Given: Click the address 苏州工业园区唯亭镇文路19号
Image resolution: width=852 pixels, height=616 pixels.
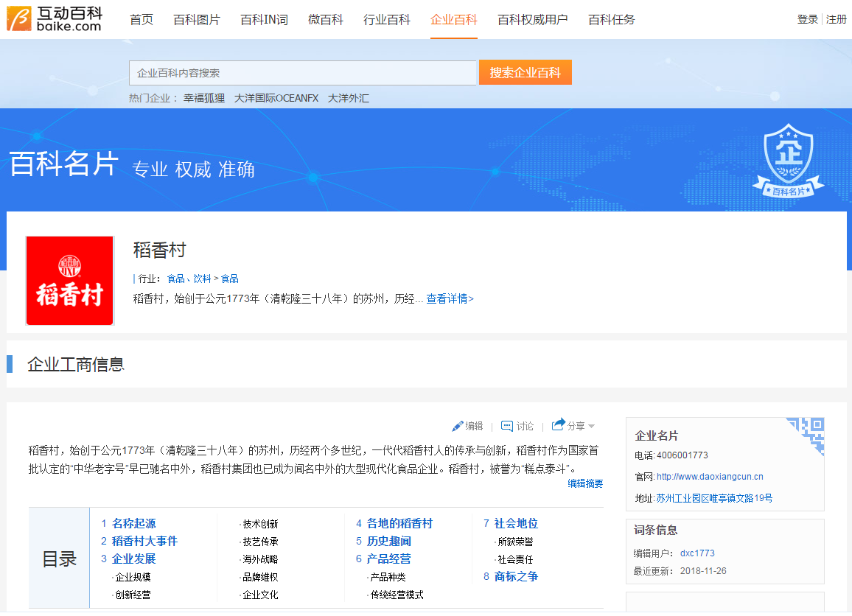Looking at the screenshot, I should click(714, 498).
